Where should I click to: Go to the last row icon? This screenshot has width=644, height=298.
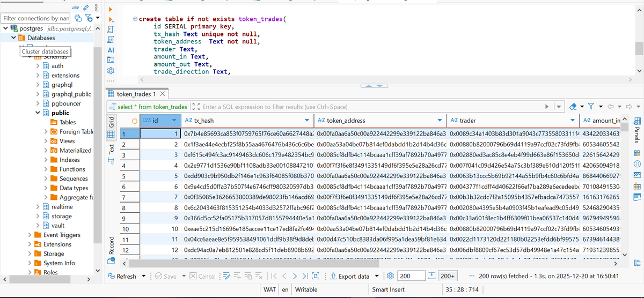(305, 276)
